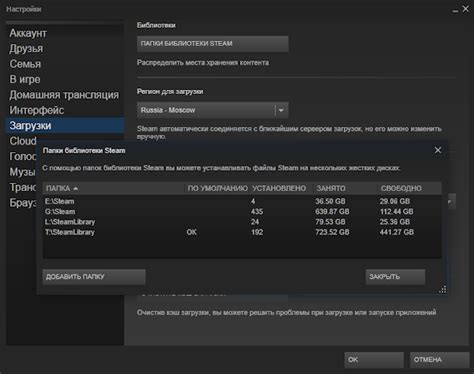Expand the Russia - Moscow region dropdown
This screenshot has width=474, height=374.
click(212, 110)
